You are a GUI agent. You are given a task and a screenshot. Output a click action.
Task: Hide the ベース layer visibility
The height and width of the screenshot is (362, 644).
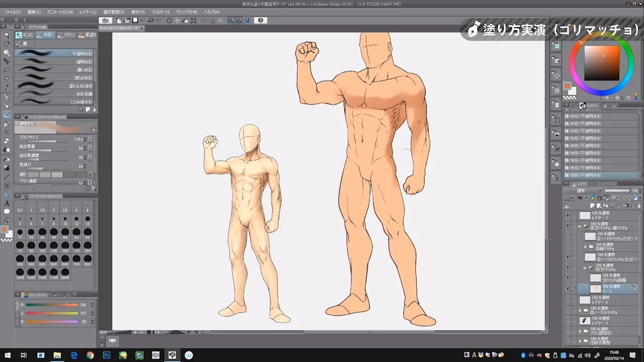567,288
